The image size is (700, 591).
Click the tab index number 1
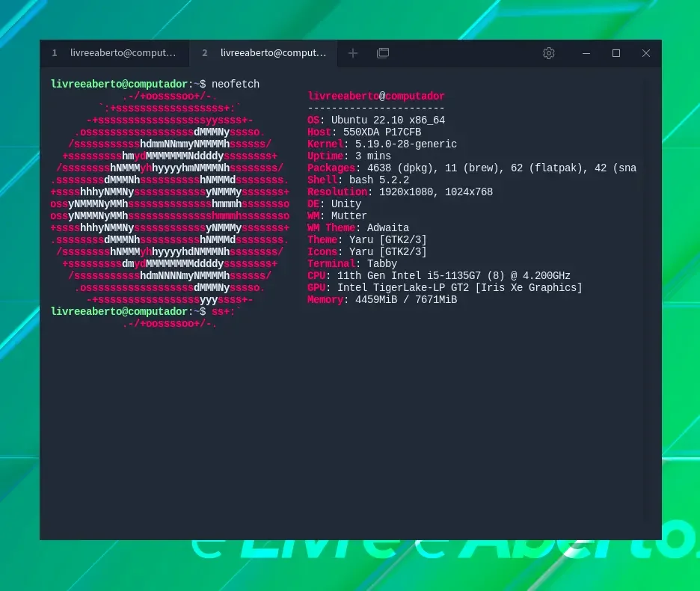(55, 53)
